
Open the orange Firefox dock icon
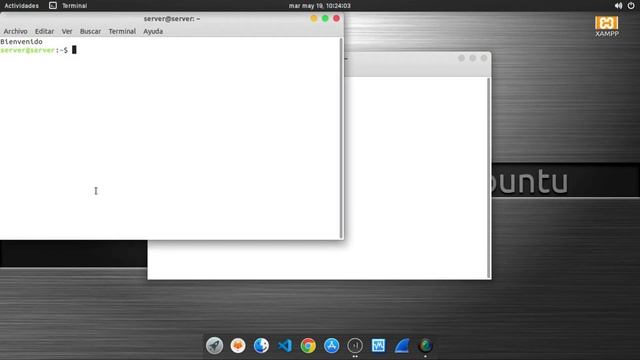[x=238, y=346]
